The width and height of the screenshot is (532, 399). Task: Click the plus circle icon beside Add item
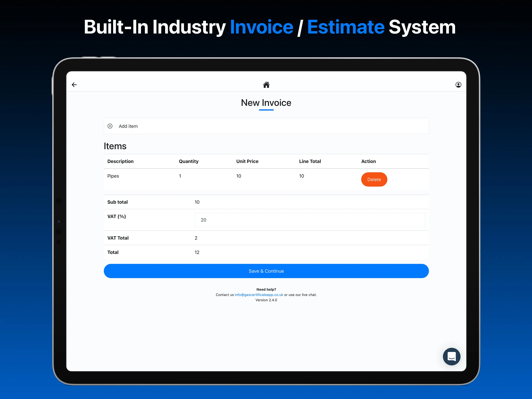coord(110,126)
